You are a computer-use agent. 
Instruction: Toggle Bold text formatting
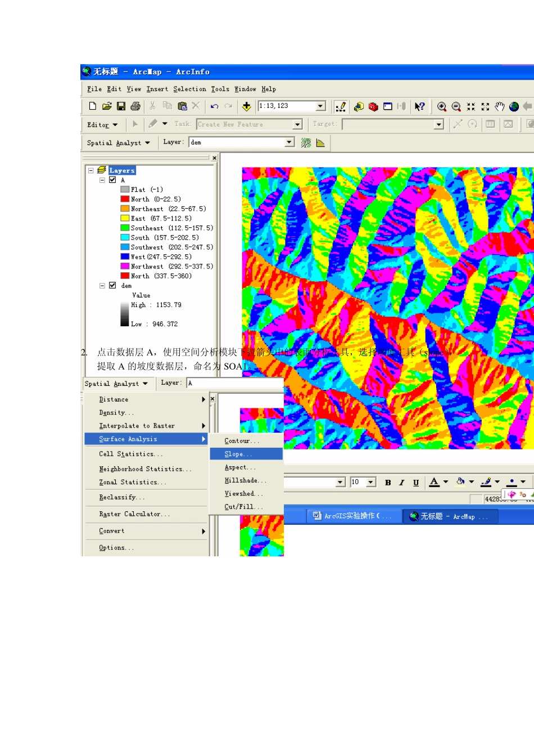tap(388, 483)
